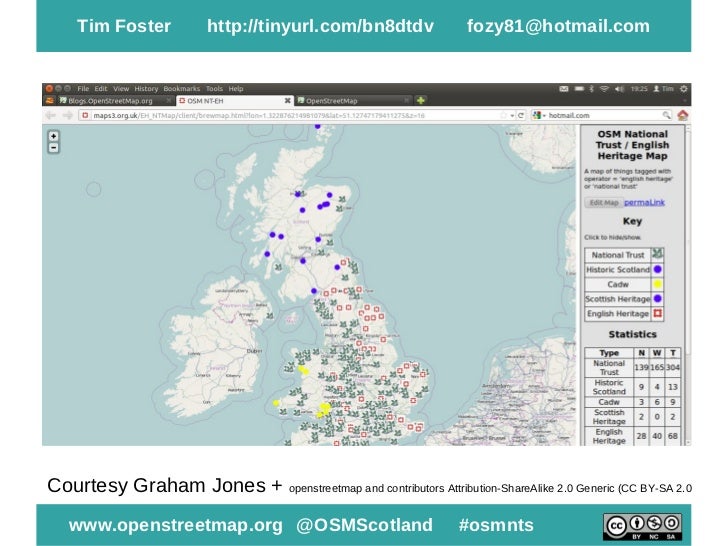Open the Wi-Fi network indicator
The image size is (728, 546).
click(604, 89)
